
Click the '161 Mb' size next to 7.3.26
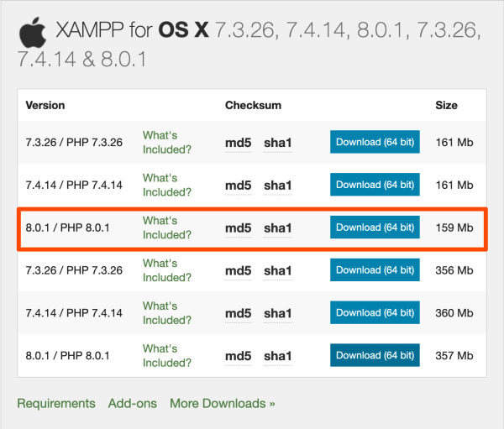pyautogui.click(x=454, y=143)
